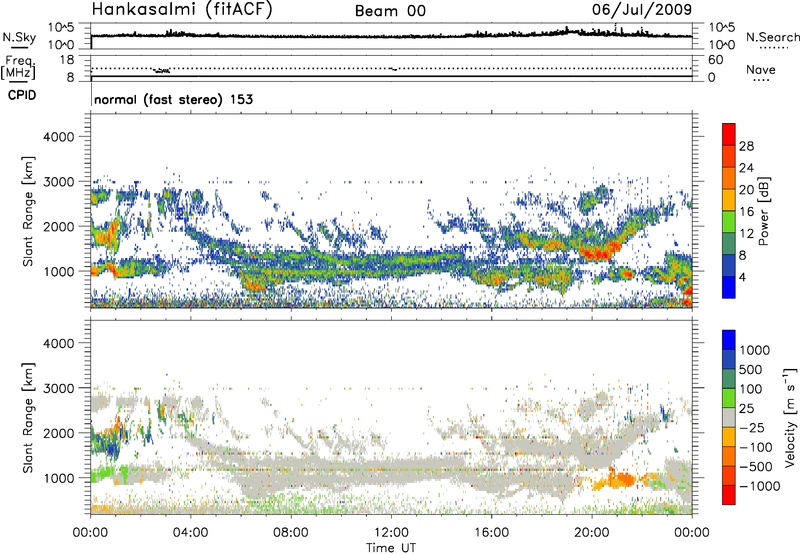Click the '16:00' time axis label
This screenshot has height=554, width=800.
pos(492,533)
